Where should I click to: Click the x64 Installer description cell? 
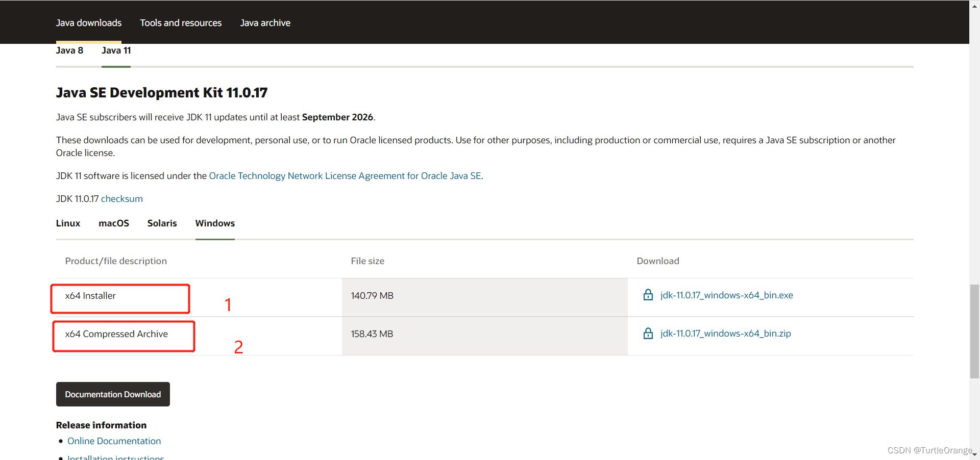[x=199, y=297]
